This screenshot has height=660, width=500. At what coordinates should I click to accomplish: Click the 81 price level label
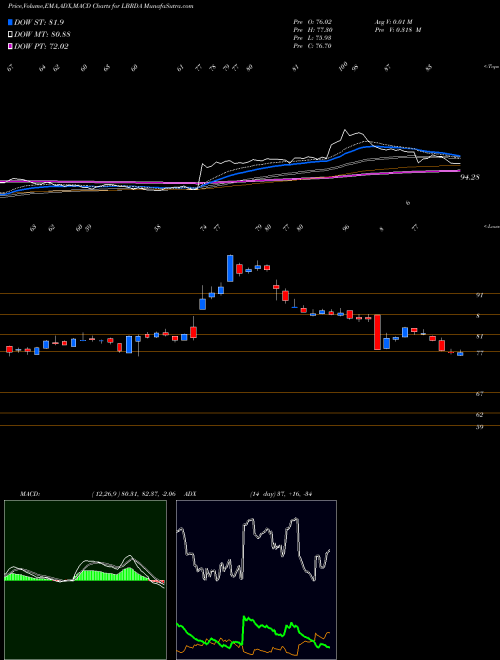tap(479, 337)
